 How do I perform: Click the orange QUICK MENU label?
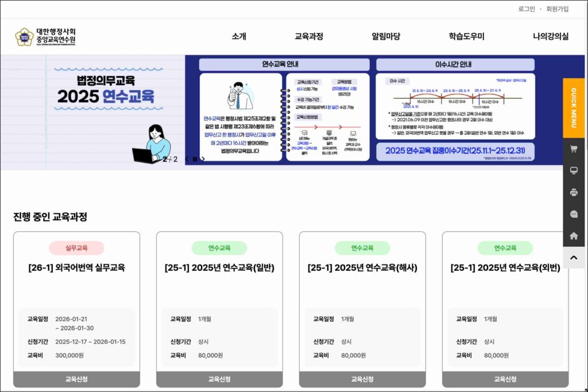[x=573, y=108]
